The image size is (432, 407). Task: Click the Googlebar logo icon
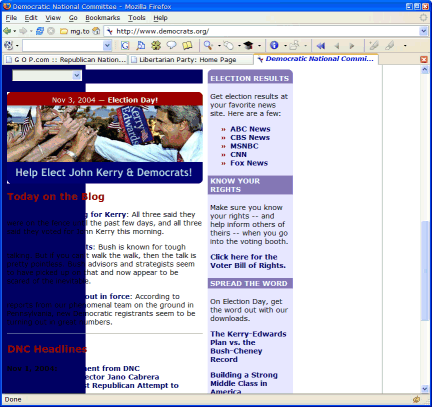pyautogui.click(x=8, y=45)
